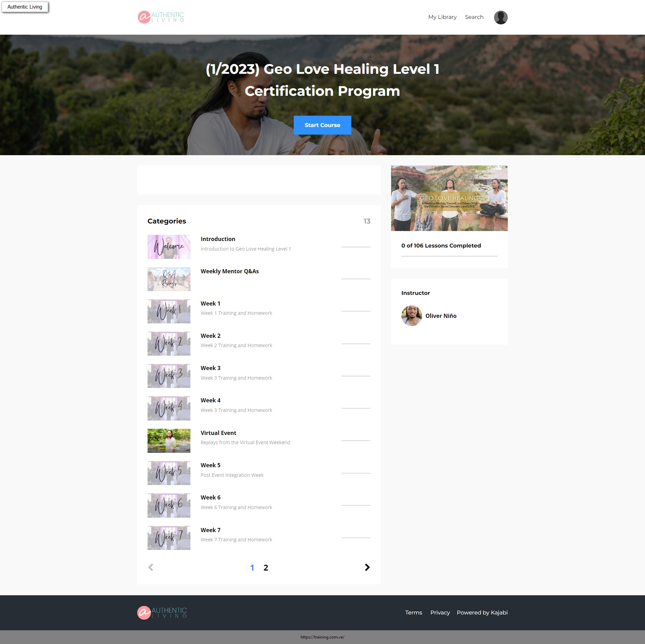Screen dimensions: 645x644
Task: Open the Privacy footer link
Action: 440,613
